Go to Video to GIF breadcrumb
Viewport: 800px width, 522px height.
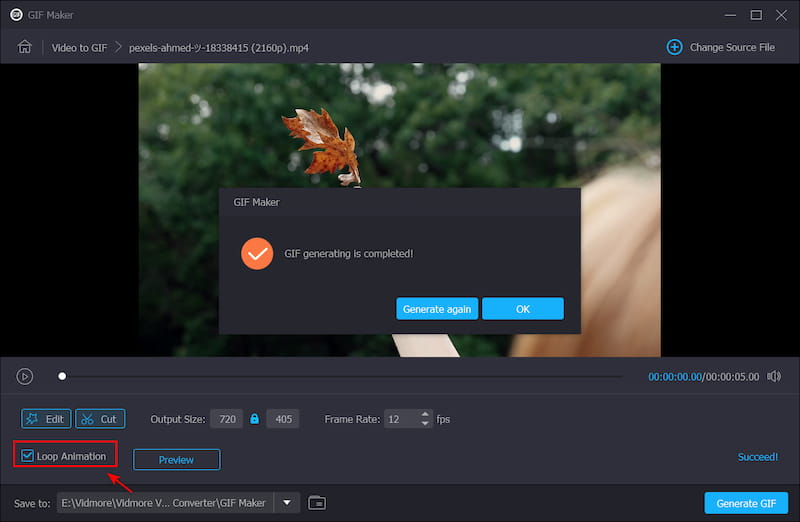pyautogui.click(x=78, y=47)
